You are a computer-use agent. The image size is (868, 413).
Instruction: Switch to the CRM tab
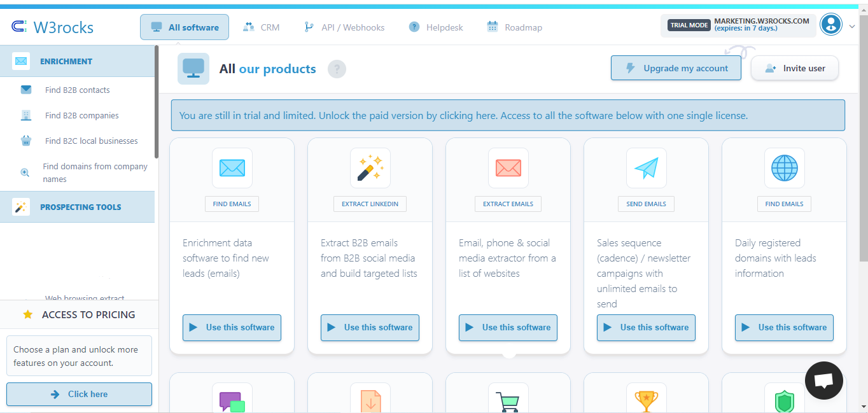coord(262,27)
